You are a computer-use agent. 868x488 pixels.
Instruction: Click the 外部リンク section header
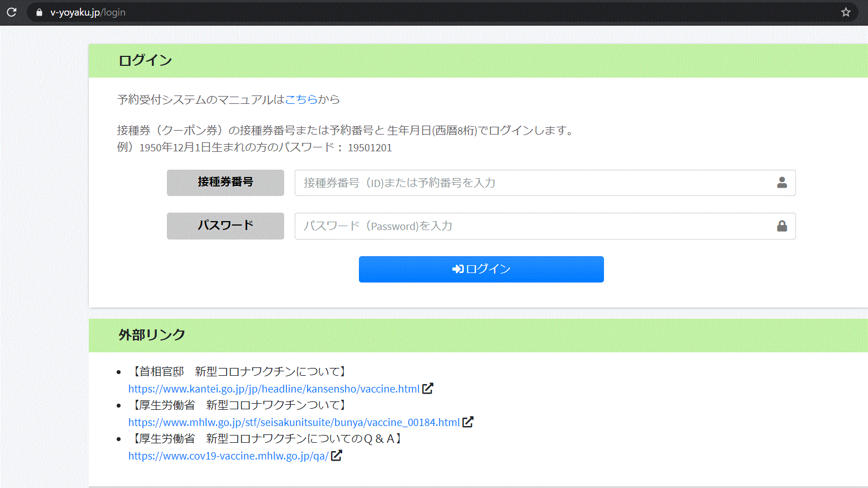click(x=152, y=335)
